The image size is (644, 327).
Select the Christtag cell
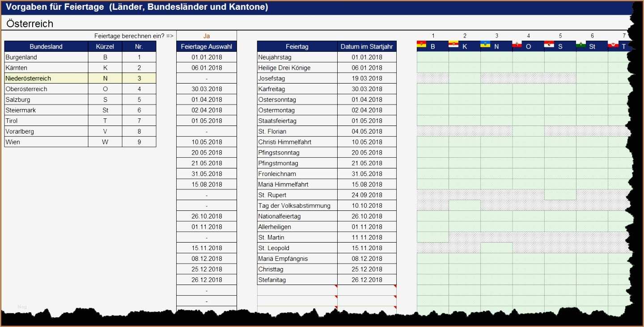[x=297, y=269]
